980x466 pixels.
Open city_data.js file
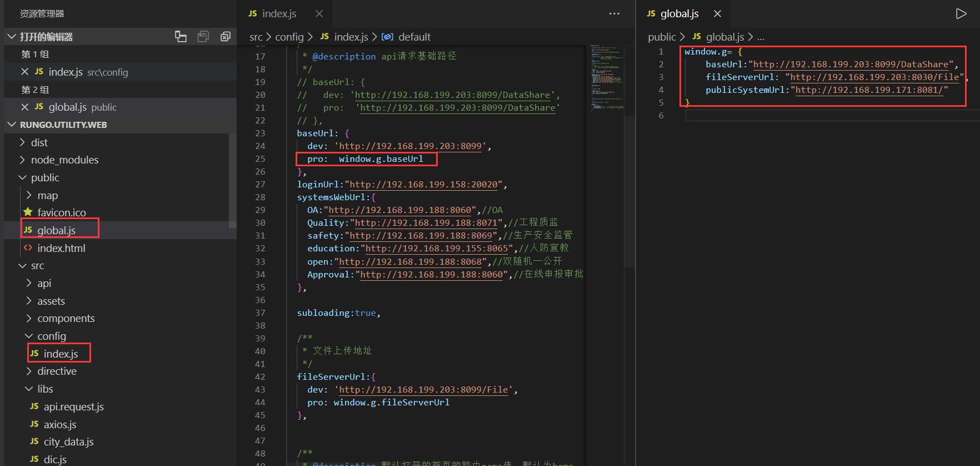(x=68, y=442)
